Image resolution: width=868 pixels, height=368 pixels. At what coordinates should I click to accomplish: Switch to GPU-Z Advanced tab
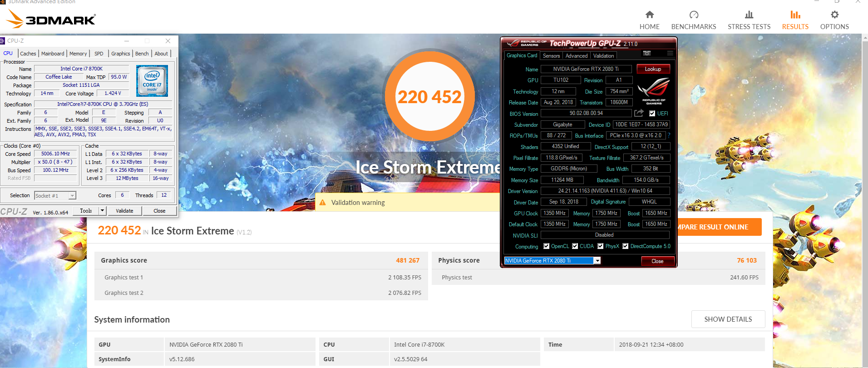pyautogui.click(x=577, y=56)
